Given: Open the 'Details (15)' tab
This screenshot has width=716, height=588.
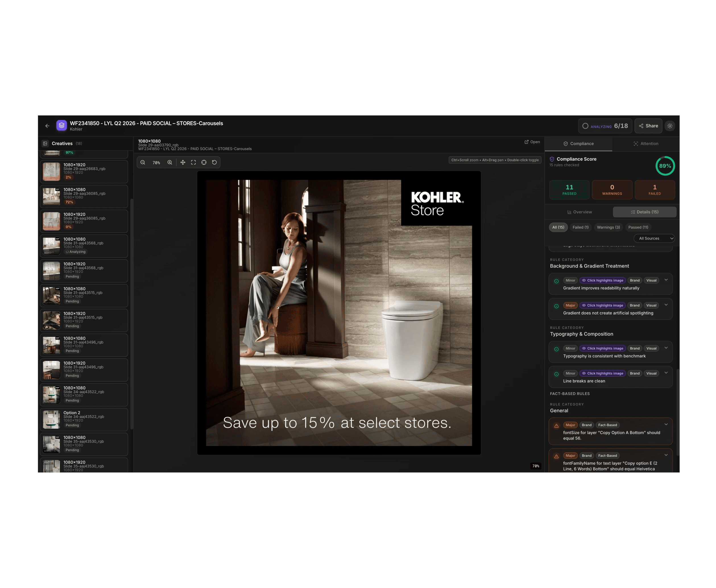Looking at the screenshot, I should (645, 212).
